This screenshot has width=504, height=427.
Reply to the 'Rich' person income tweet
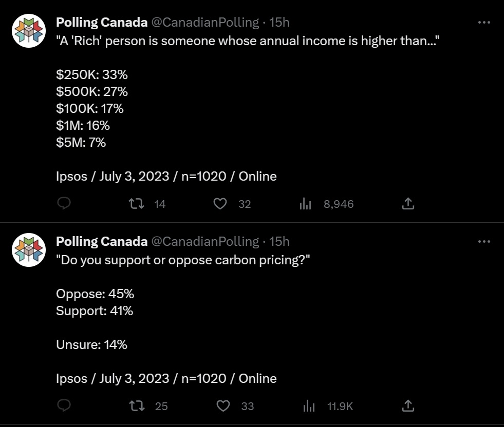click(x=63, y=204)
